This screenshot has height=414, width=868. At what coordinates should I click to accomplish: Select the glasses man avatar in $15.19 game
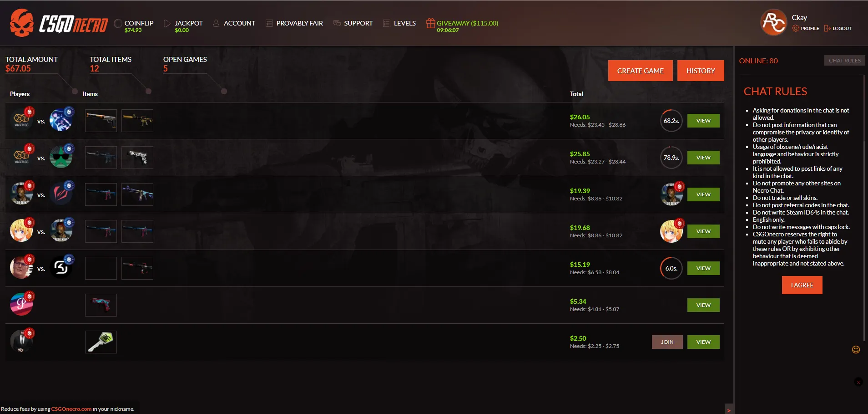pos(21,268)
